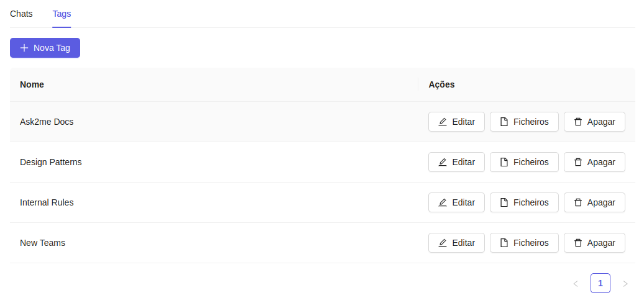This screenshot has width=644, height=303.
Task: Create a new tag with Nova Tag
Action: click(45, 48)
